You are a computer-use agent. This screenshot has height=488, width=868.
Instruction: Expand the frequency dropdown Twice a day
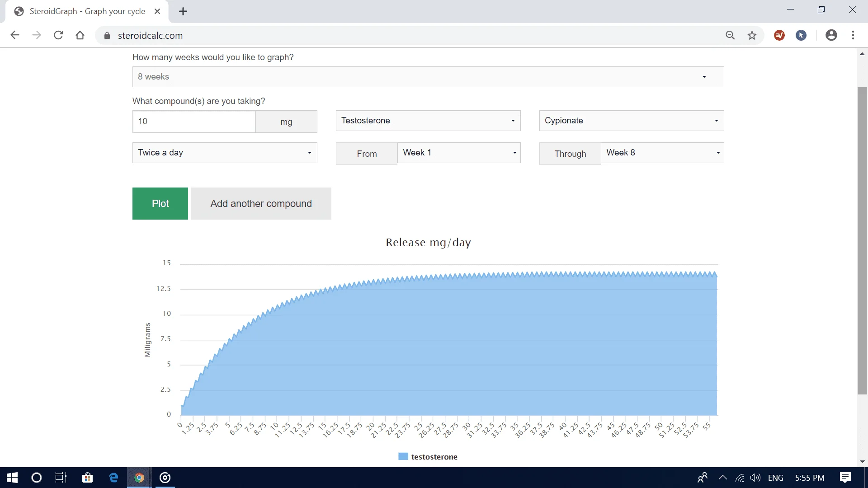(224, 153)
